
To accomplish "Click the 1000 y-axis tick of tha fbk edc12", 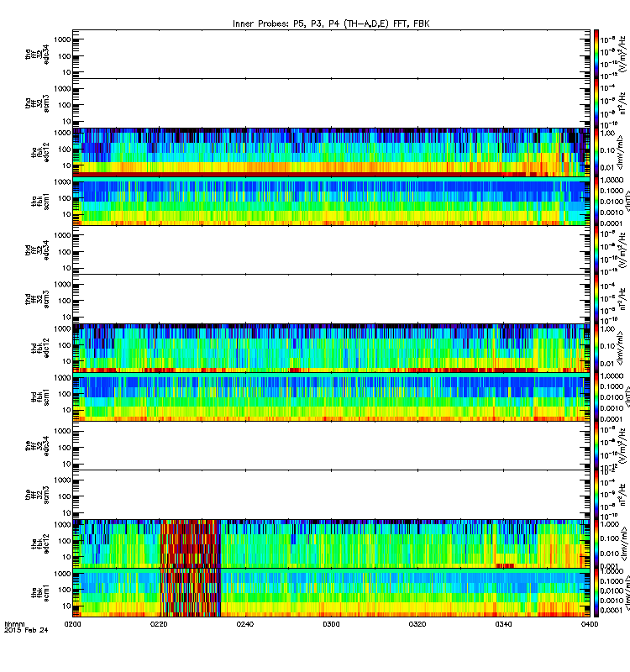I will [x=62, y=133].
